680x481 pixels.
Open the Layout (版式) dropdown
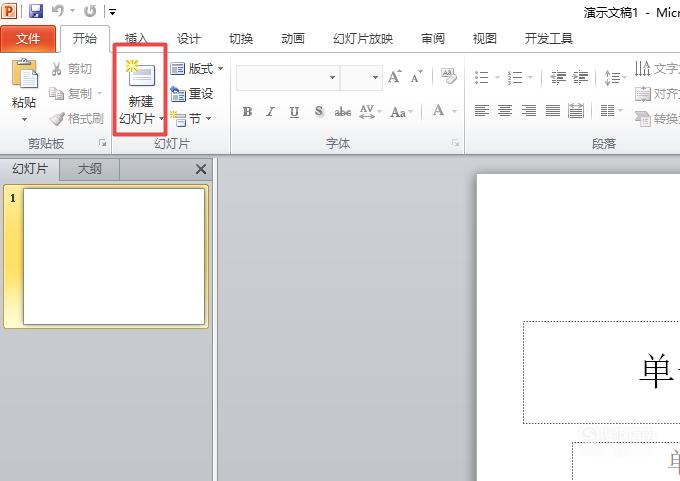196,69
